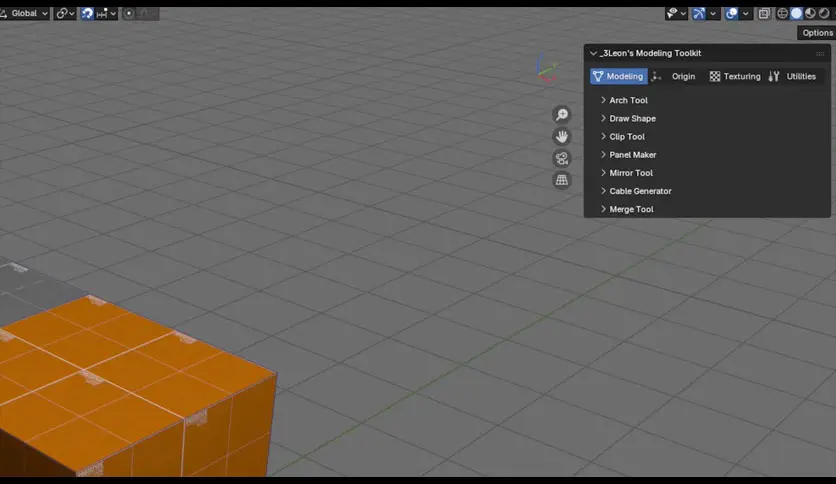This screenshot has height=484, width=836.
Task: Click the zoom magnifier navigation icon
Action: pos(561,115)
